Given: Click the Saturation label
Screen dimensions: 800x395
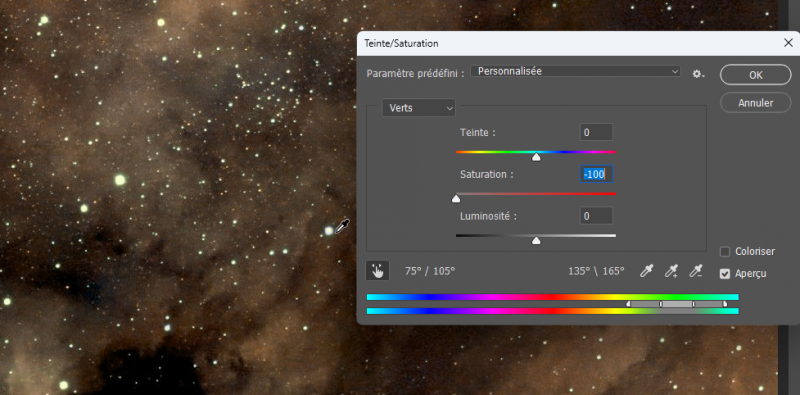Looking at the screenshot, I should coord(486,175).
